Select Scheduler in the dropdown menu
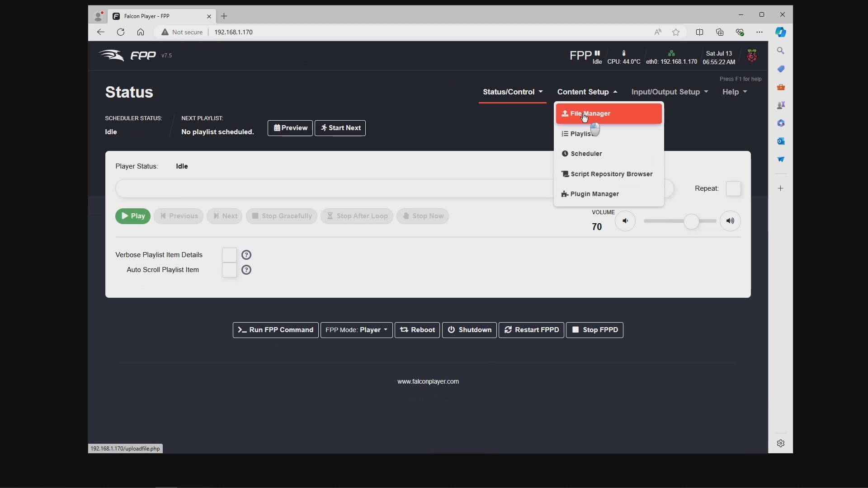Viewport: 868px width, 488px height. coord(609,154)
